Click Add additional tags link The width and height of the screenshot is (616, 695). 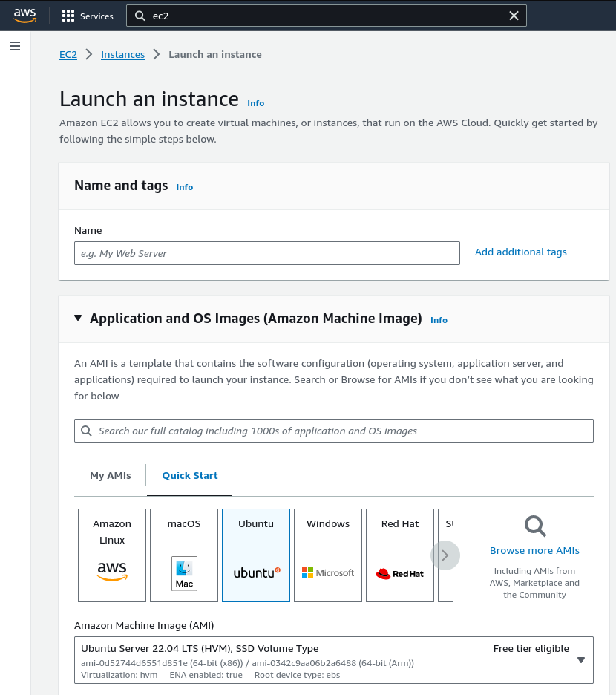[521, 252]
